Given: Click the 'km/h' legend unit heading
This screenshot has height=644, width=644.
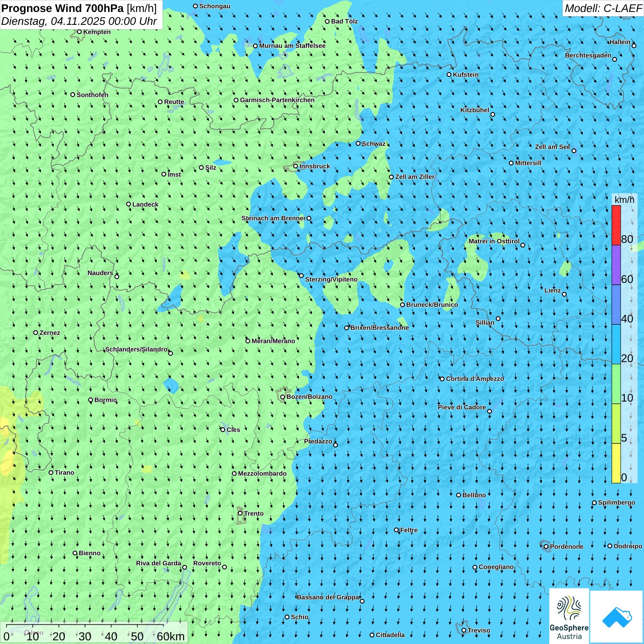Looking at the screenshot, I should click(624, 200).
